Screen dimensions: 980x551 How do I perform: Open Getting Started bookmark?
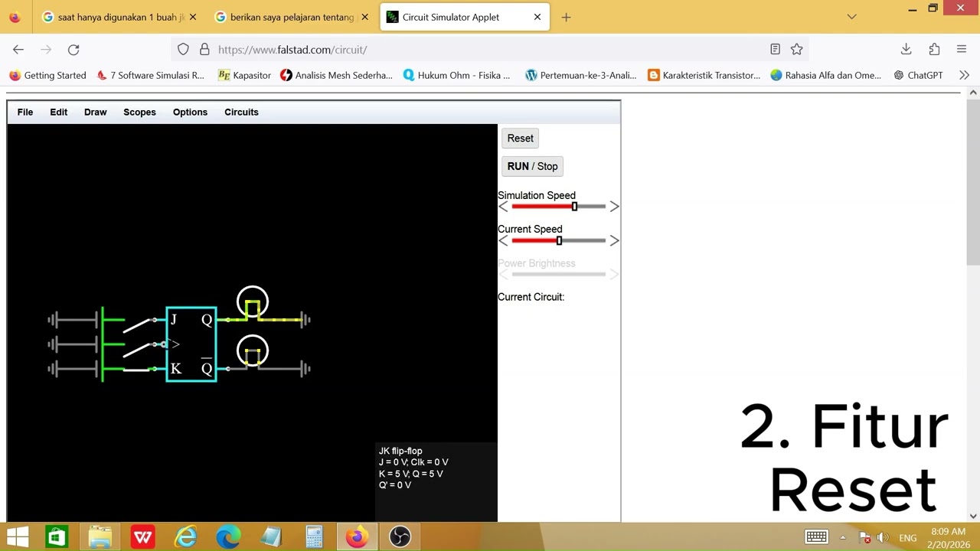pyautogui.click(x=47, y=75)
